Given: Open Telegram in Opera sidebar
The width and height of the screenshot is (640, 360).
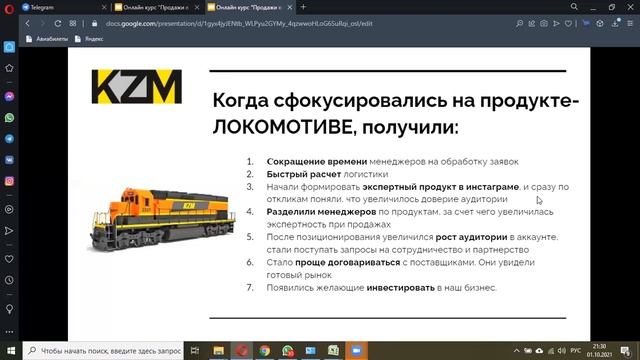Looking at the screenshot, I should click(x=9, y=139).
